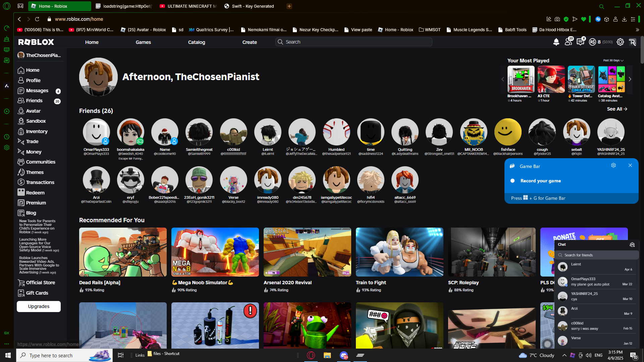Click the Roblox search field

coord(354,42)
